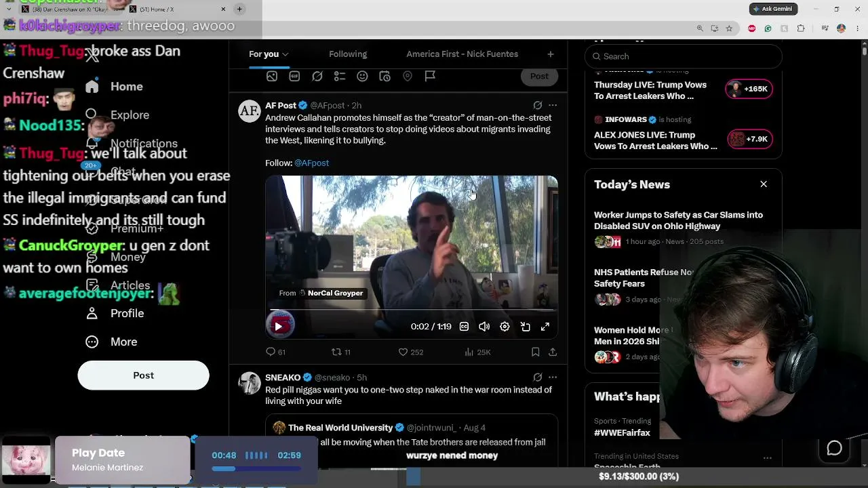Screen dimensions: 868x488
Task: Open the Worker Jumps to Safety news story
Action: click(x=678, y=220)
